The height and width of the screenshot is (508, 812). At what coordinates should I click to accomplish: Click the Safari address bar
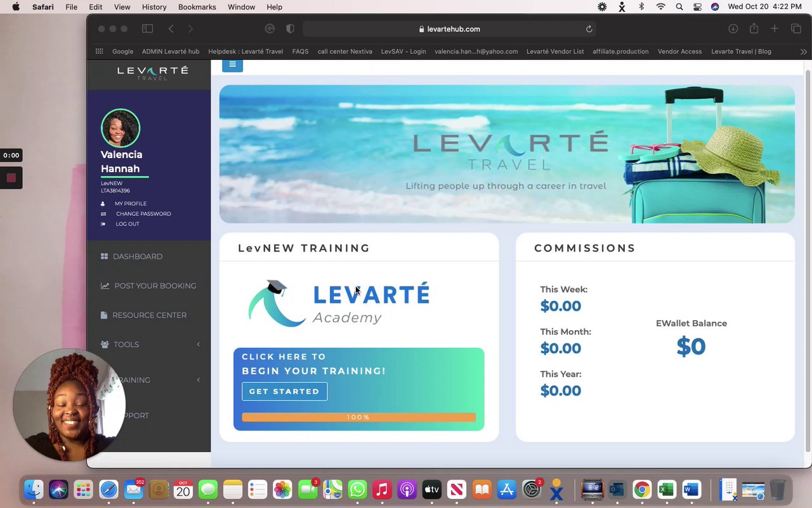449,29
